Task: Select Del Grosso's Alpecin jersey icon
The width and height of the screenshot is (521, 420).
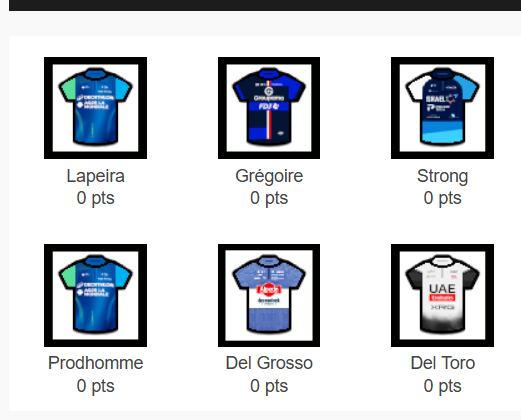Action: click(x=269, y=295)
